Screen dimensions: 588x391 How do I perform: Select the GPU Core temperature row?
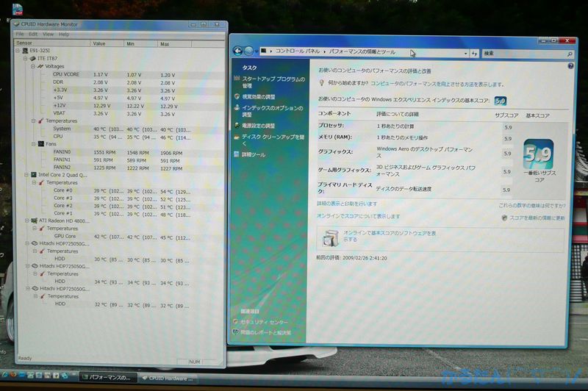(120, 237)
